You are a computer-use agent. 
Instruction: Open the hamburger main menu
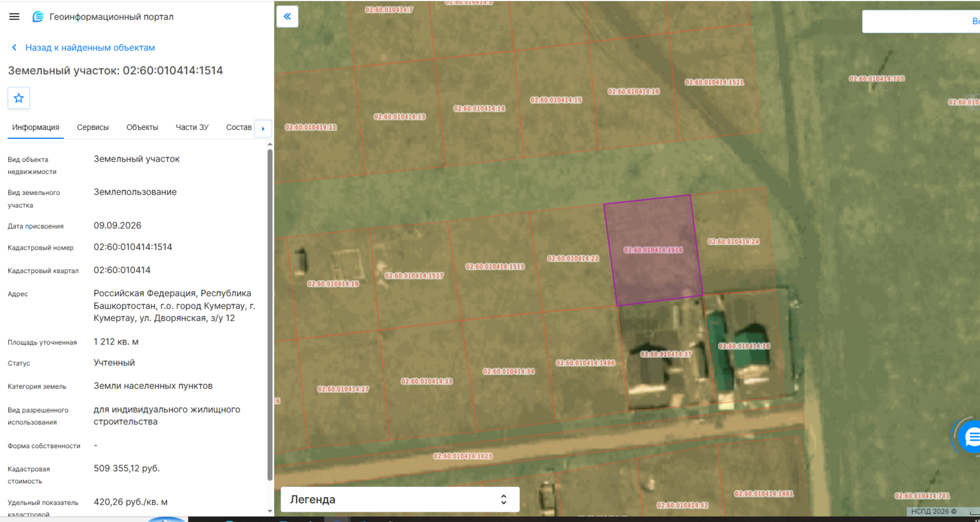pyautogui.click(x=14, y=17)
